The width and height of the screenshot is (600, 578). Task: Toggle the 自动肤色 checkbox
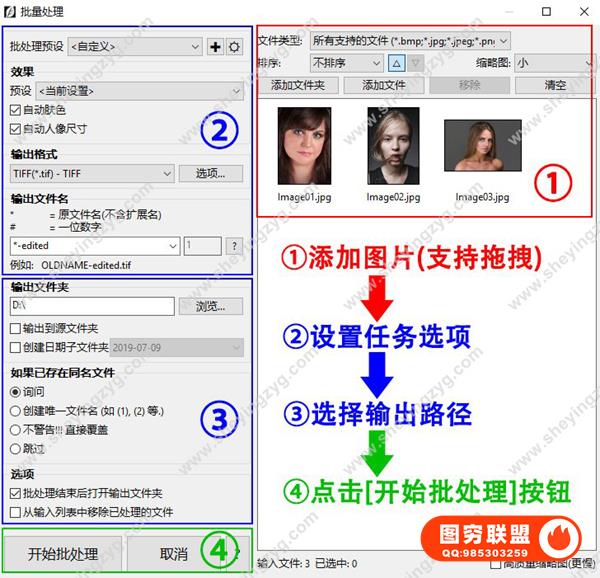tap(15, 110)
